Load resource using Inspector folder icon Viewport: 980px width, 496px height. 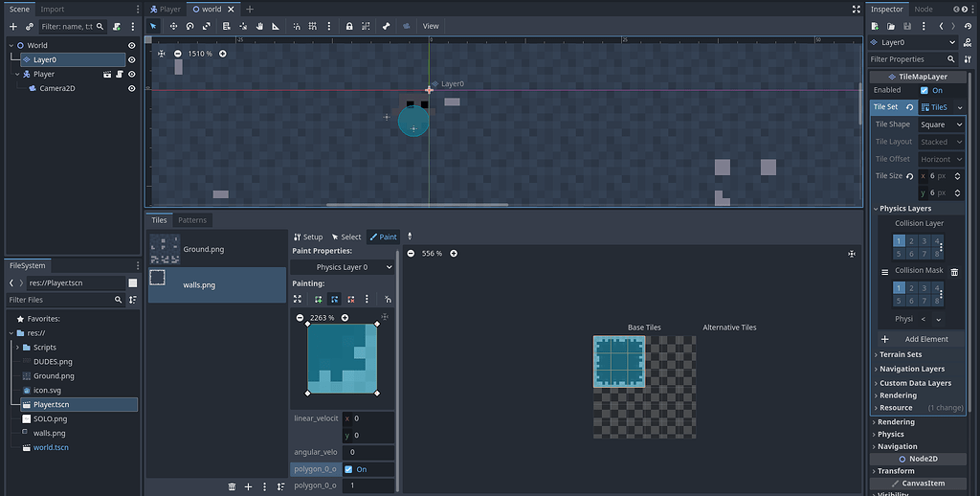pyautogui.click(x=891, y=26)
